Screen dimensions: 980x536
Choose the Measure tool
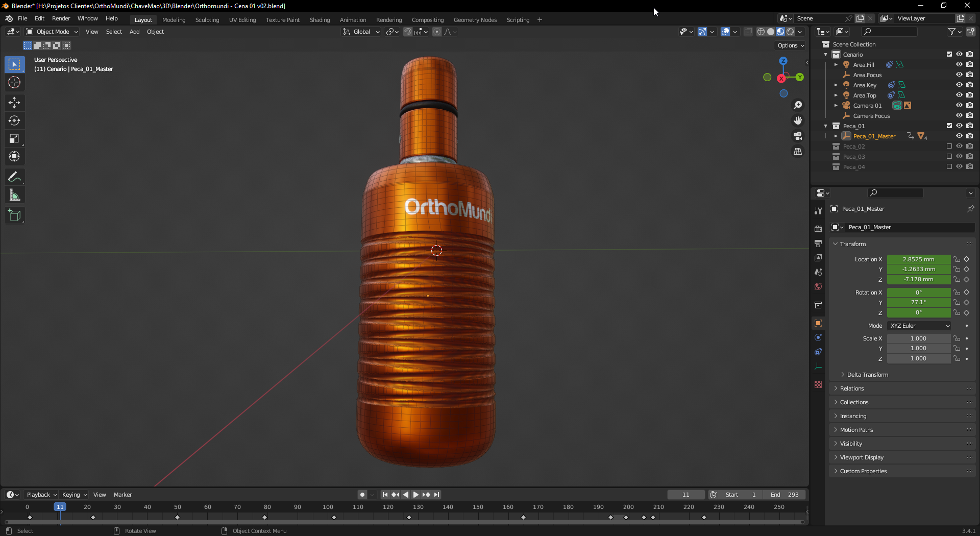(x=14, y=195)
